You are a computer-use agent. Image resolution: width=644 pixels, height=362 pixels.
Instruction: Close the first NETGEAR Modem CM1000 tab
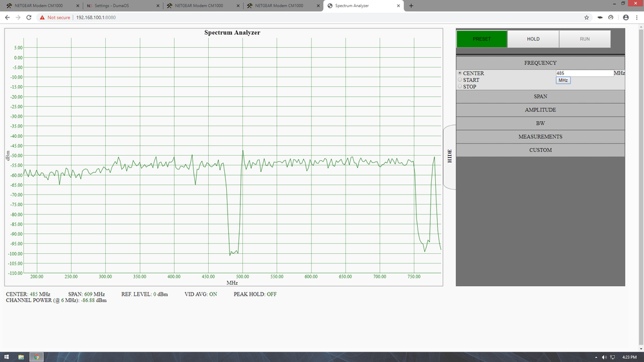tap(77, 6)
